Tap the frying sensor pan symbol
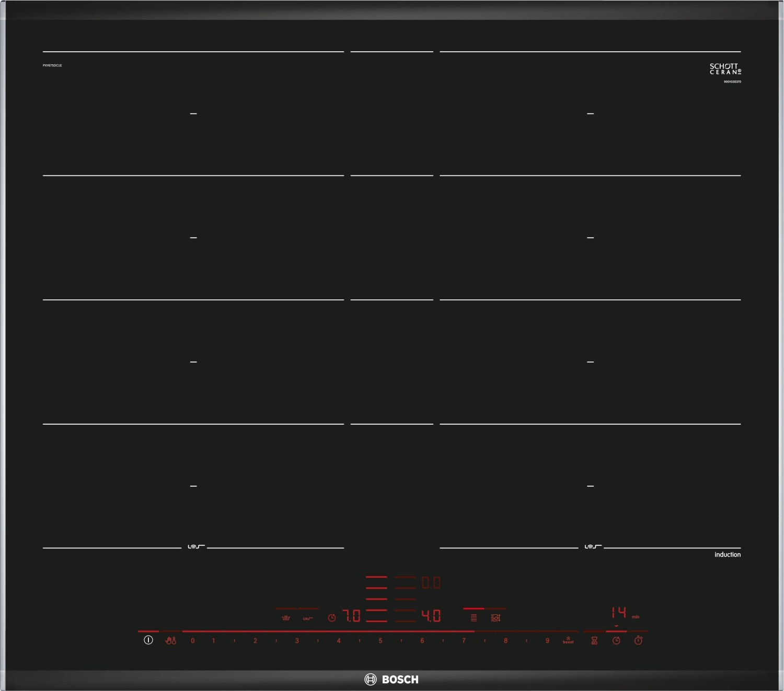Image resolution: width=784 pixels, height=691 pixels. coord(286,618)
